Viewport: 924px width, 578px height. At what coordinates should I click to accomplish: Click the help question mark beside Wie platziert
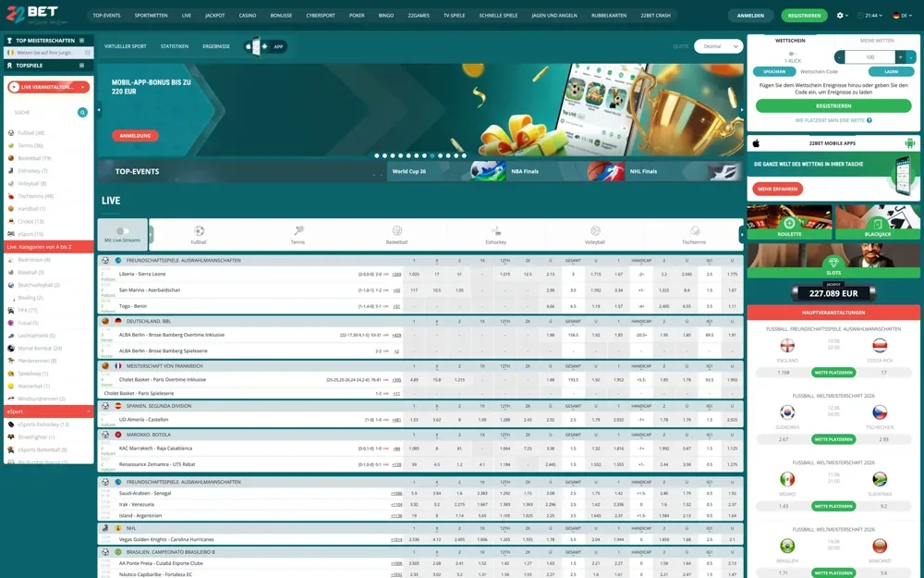pyautogui.click(x=869, y=120)
